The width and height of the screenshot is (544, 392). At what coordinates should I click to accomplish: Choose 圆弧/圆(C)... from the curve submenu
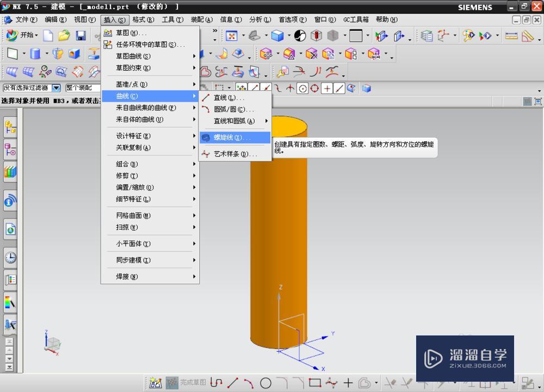pos(235,109)
